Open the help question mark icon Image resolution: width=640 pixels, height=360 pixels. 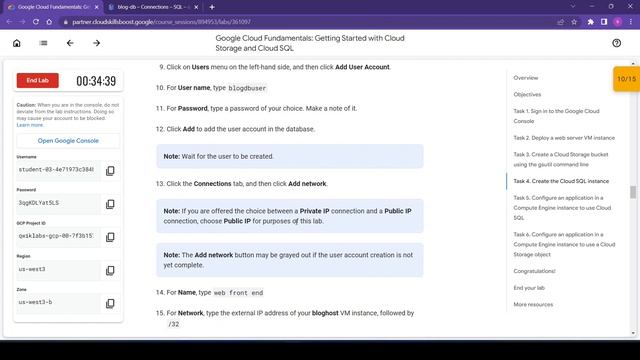click(x=616, y=43)
